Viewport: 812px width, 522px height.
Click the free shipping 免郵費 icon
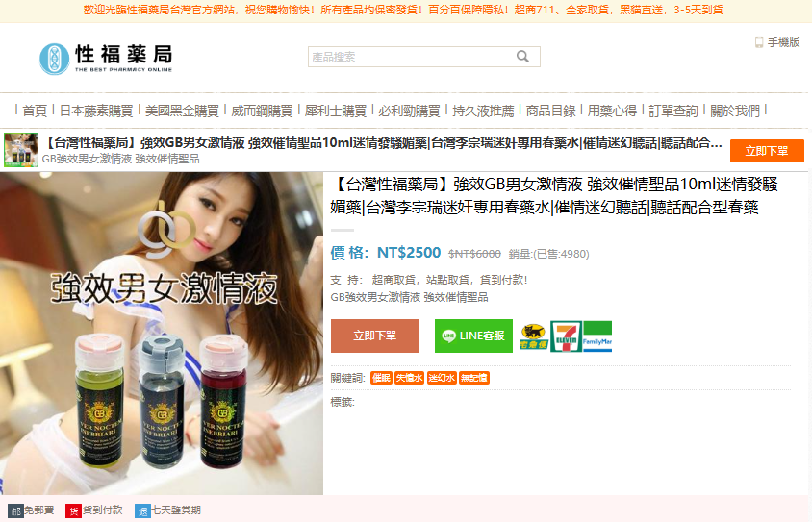[15, 511]
